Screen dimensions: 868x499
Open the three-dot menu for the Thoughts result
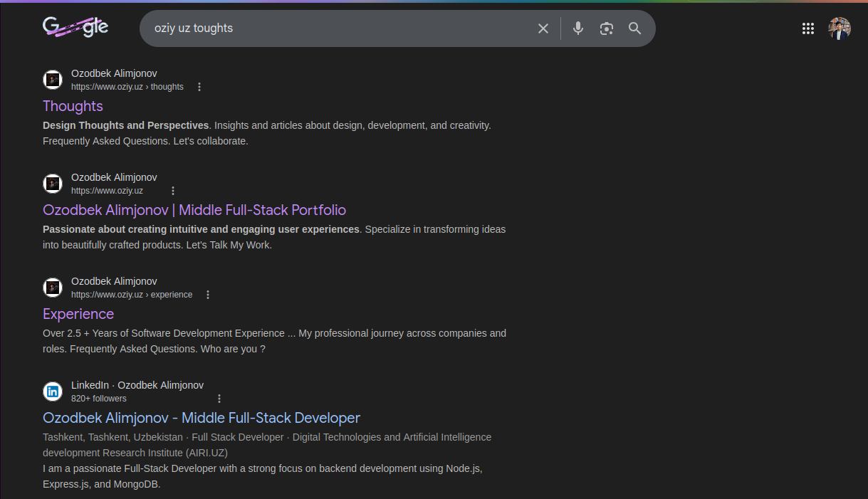coord(199,86)
